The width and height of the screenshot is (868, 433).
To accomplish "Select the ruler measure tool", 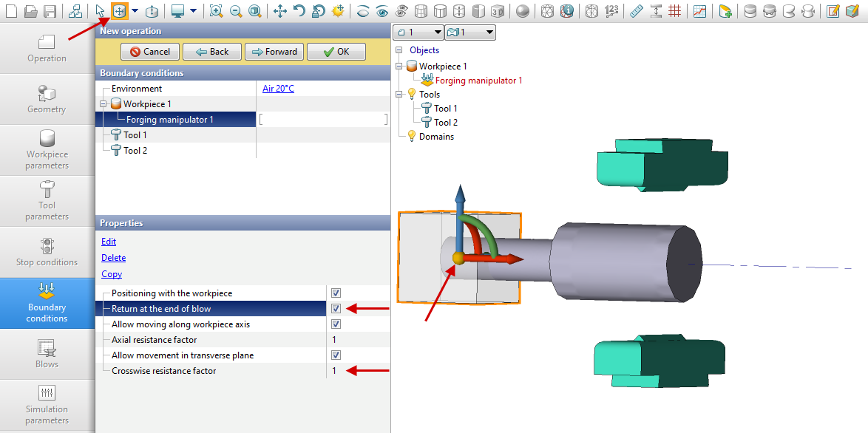I will [x=636, y=11].
